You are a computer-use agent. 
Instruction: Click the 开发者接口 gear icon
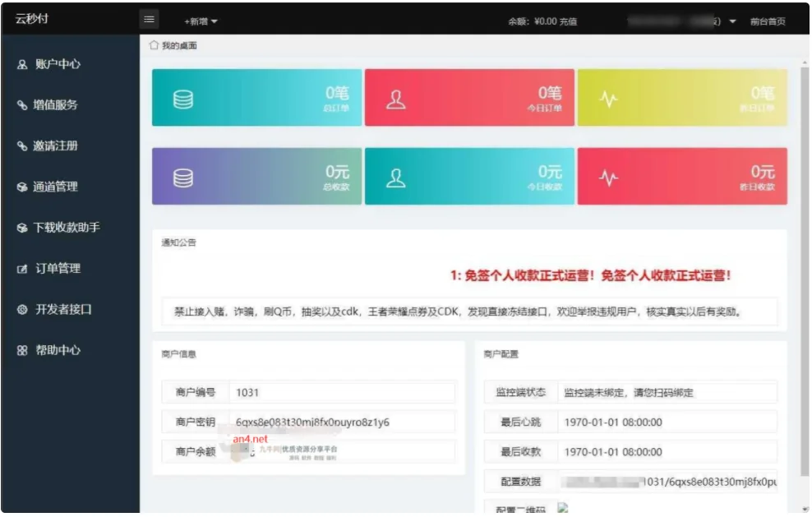(x=22, y=310)
